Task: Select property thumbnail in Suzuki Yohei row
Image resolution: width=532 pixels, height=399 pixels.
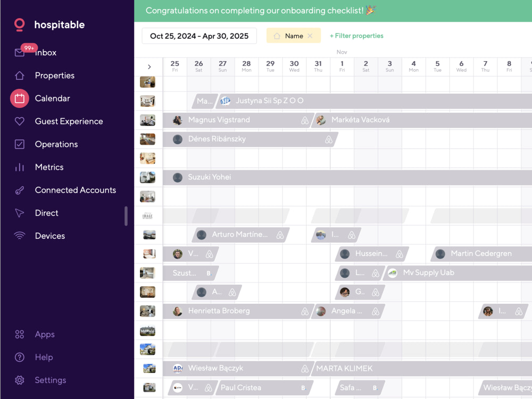Action: 147,178
